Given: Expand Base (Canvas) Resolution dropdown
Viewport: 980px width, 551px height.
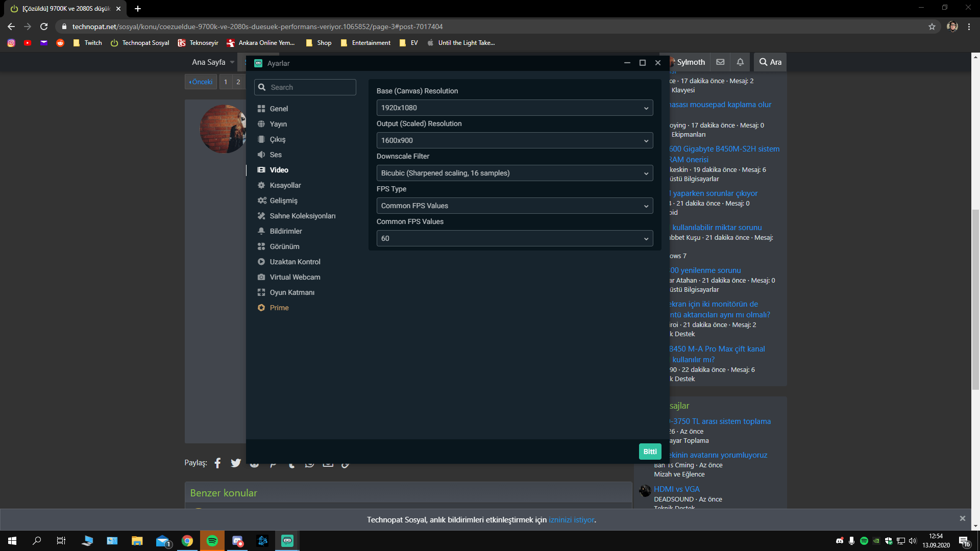Looking at the screenshot, I should (x=514, y=108).
